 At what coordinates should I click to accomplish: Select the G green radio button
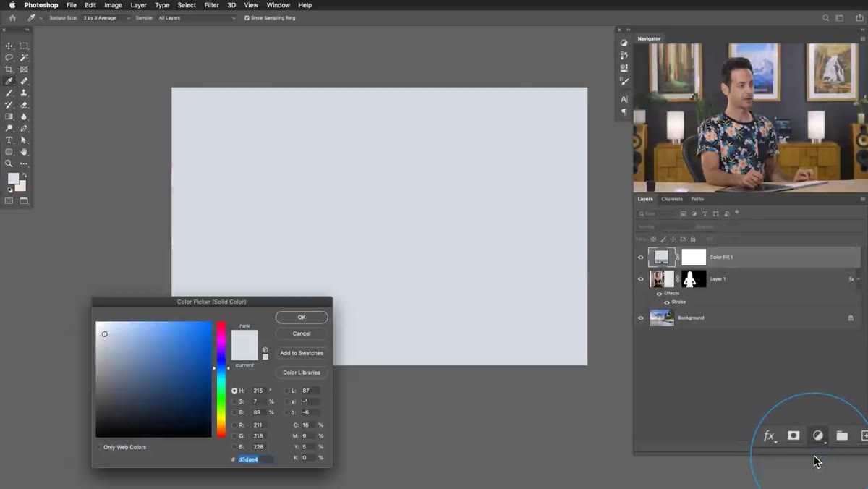234,435
